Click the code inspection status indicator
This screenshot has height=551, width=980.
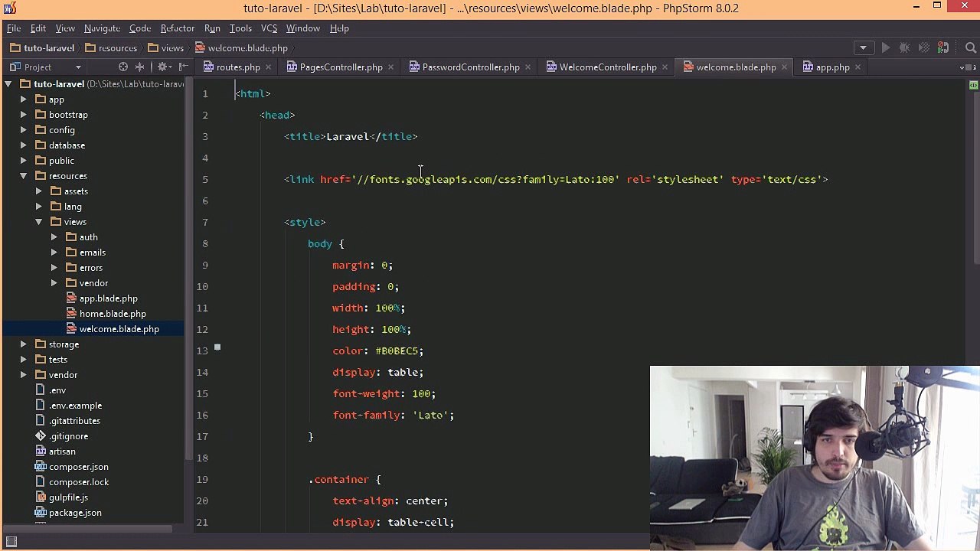click(x=973, y=83)
